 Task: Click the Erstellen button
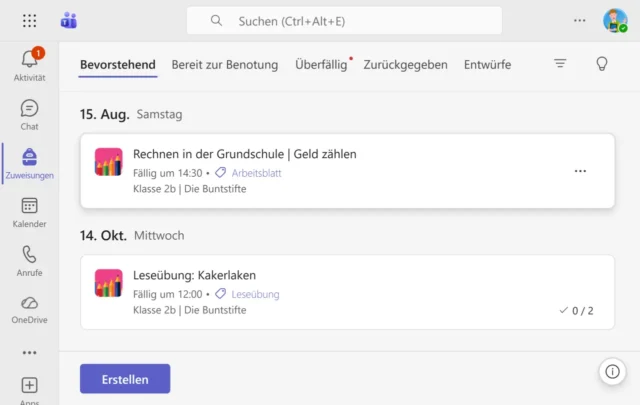click(125, 379)
